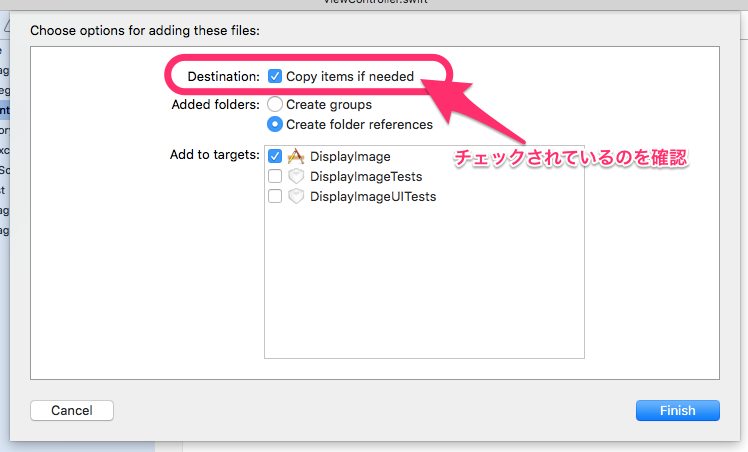
Task: Enable DisplayImageTests target checkbox
Action: pyautogui.click(x=275, y=176)
